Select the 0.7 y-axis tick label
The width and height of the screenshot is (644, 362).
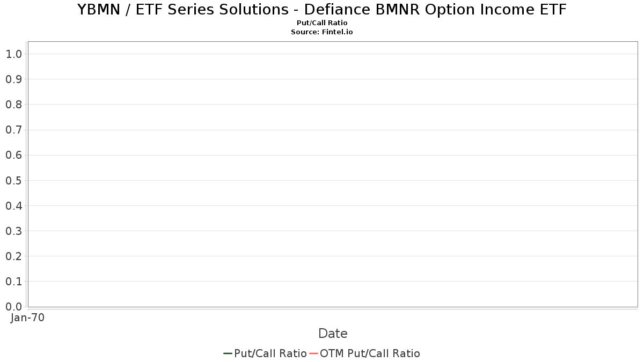(x=13, y=130)
